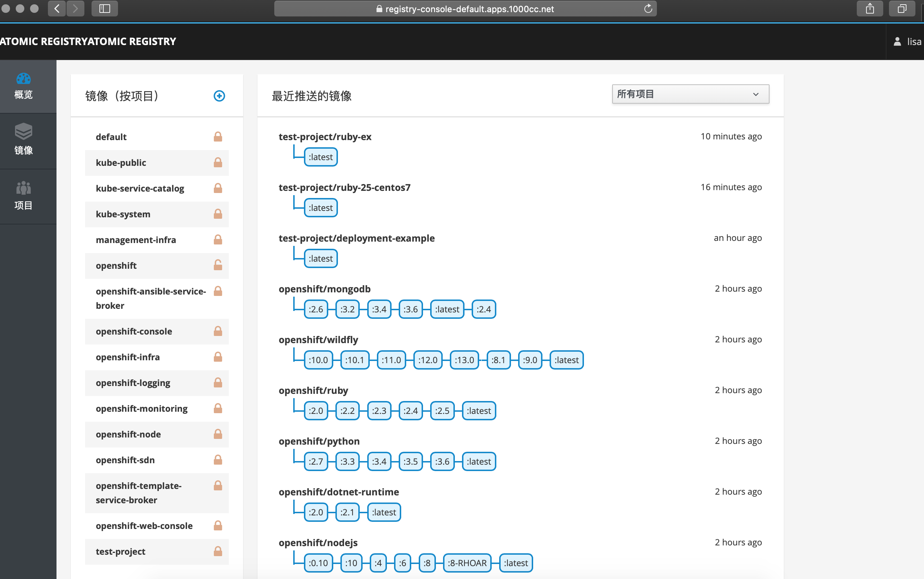Click the browser forward arrow
924x579 pixels.
click(x=75, y=9)
